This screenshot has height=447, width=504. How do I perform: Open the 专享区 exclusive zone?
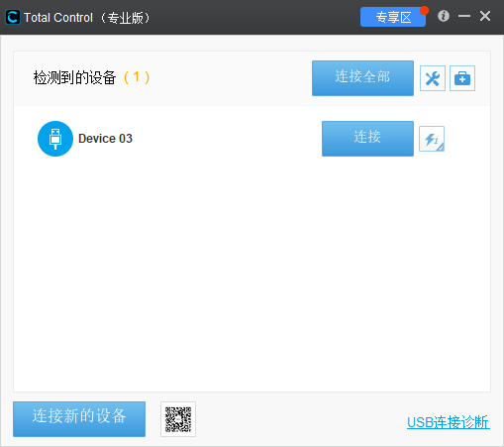pos(393,17)
